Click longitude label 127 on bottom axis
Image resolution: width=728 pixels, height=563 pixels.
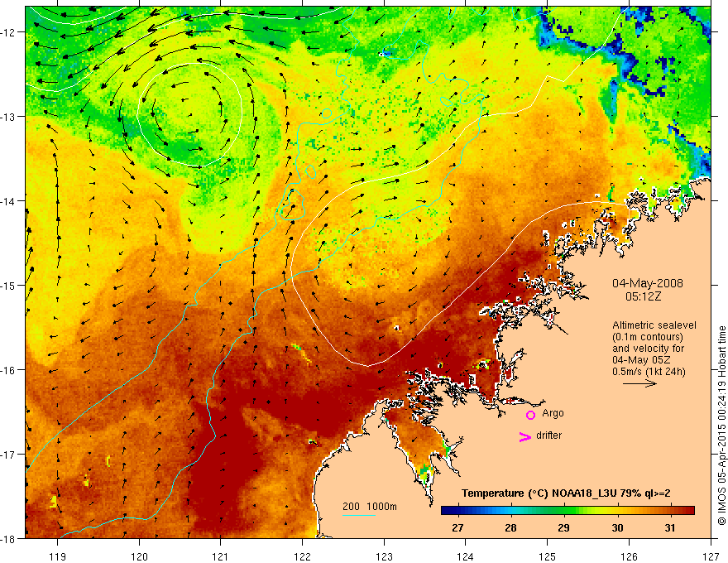pyautogui.click(x=711, y=556)
